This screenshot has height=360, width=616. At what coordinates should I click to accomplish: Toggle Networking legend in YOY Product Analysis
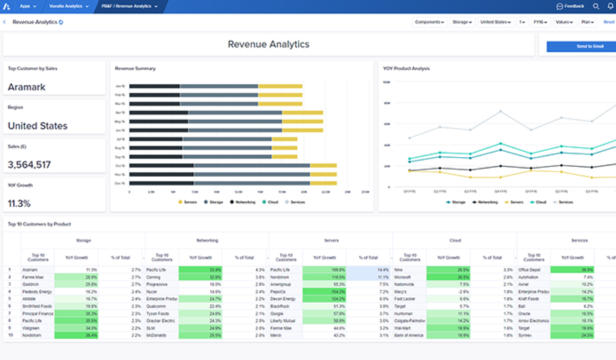point(485,202)
